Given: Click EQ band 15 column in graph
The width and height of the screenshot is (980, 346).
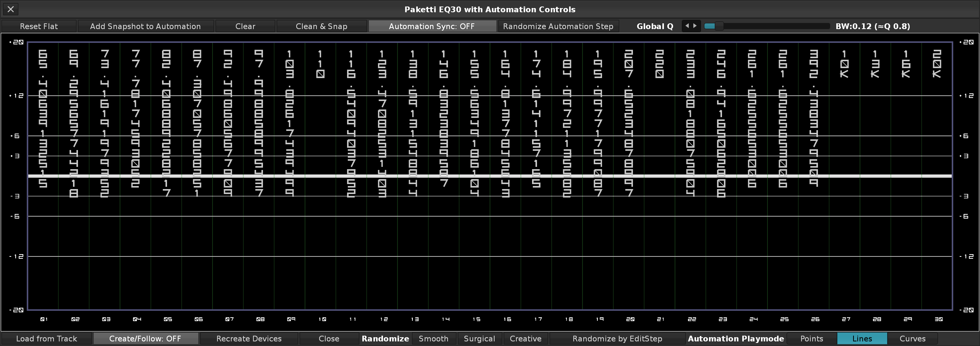Looking at the screenshot, I should pos(475,176).
